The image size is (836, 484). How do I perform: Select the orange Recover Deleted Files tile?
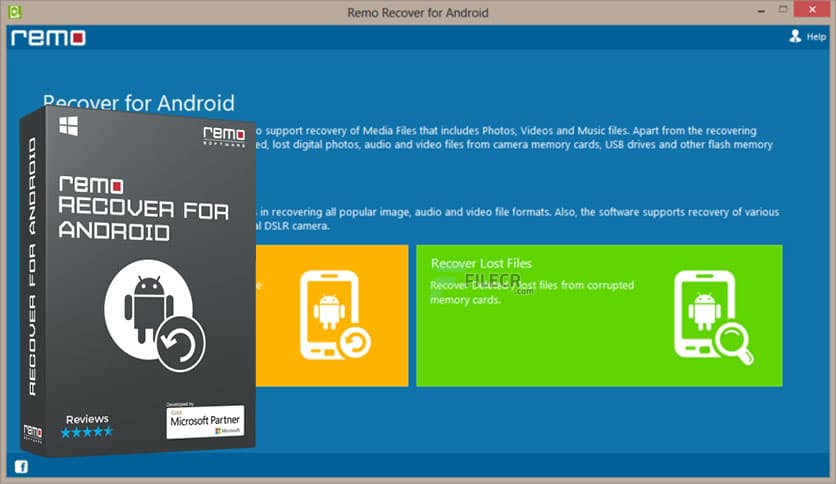tap(332, 316)
